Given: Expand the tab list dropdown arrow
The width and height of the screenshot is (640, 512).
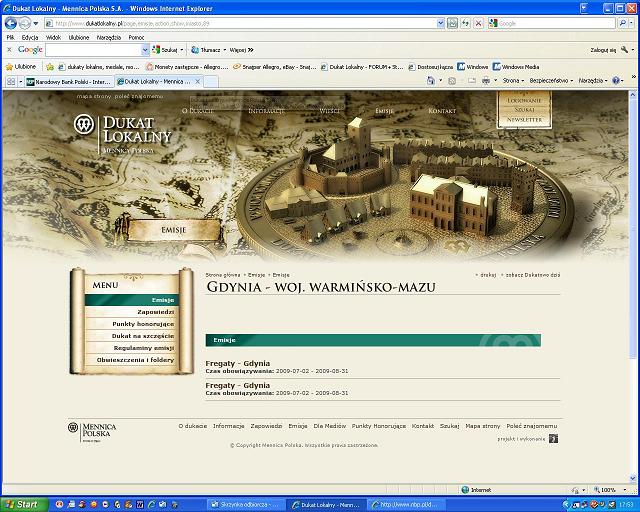Looking at the screenshot, I should coord(20,82).
